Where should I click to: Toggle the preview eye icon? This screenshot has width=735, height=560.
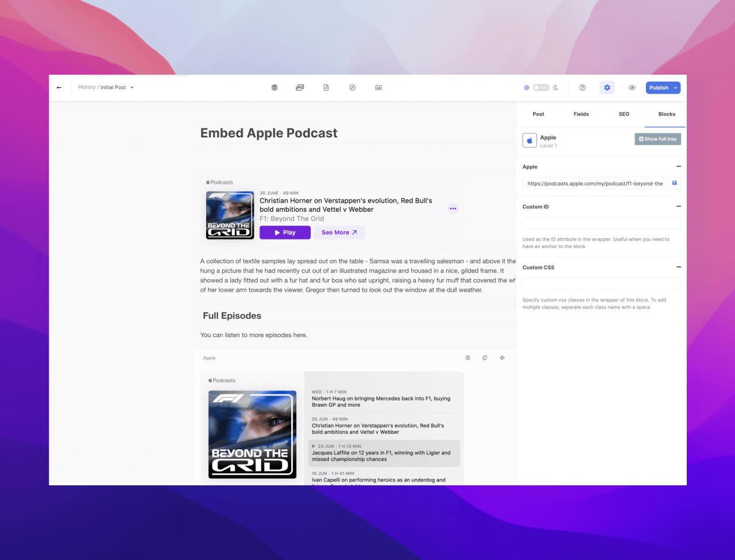click(632, 88)
